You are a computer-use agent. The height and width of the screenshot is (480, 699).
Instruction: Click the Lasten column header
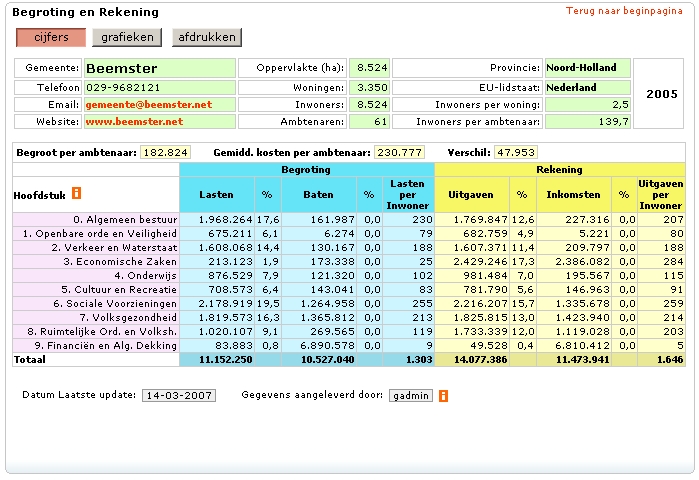(x=216, y=193)
